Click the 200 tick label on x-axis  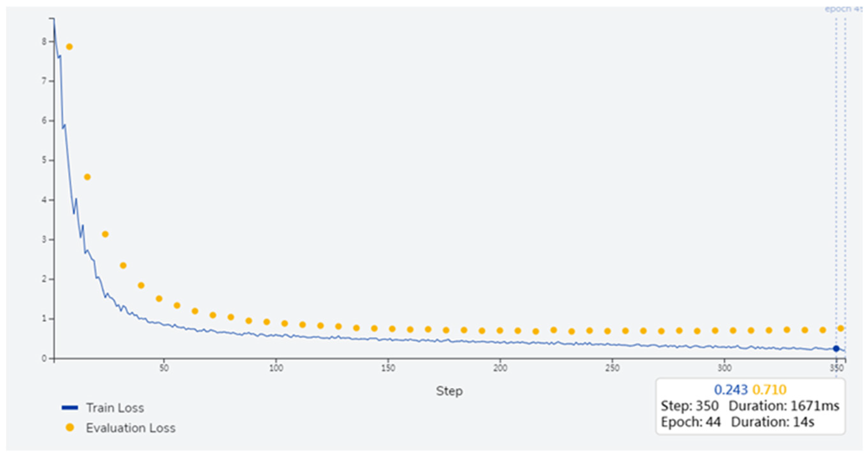point(500,368)
